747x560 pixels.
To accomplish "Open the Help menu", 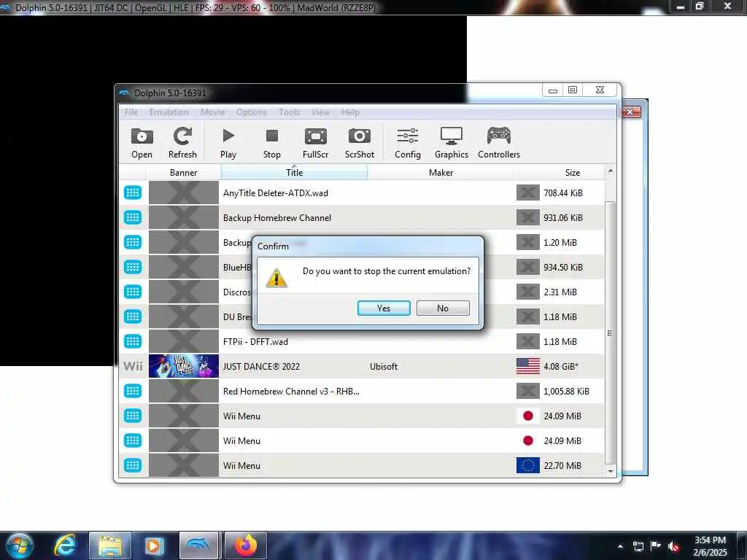I will point(350,112).
